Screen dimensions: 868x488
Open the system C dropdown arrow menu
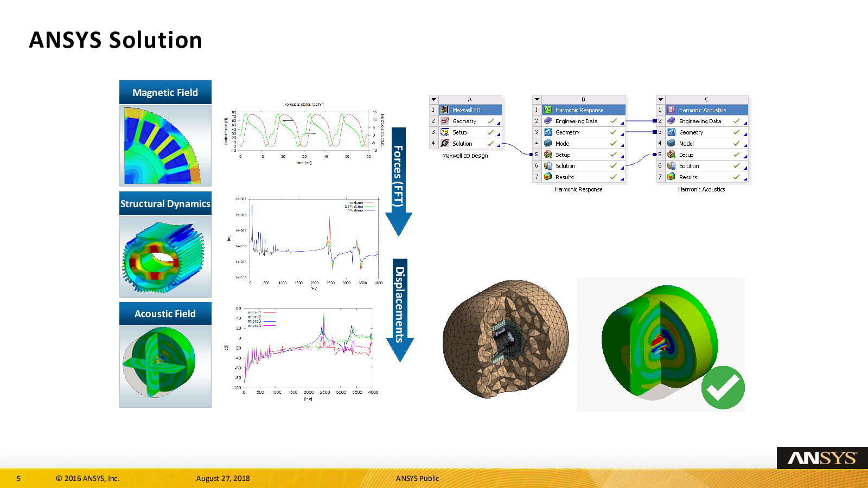click(x=660, y=100)
